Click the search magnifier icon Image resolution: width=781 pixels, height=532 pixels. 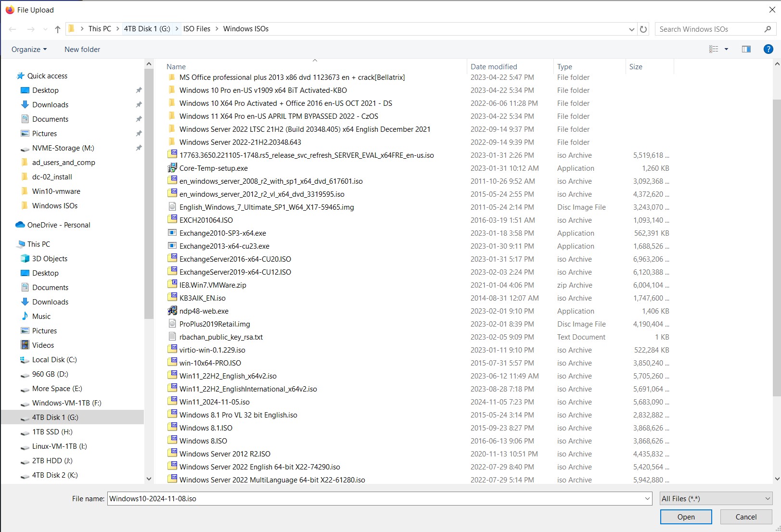[768, 29]
